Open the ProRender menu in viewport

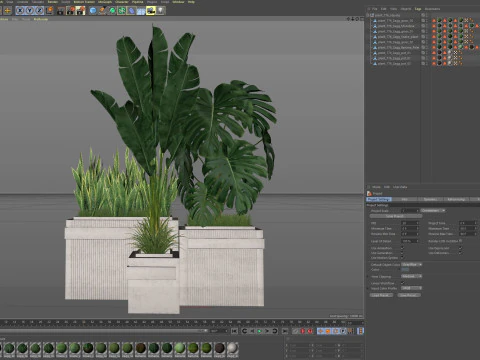pos(41,19)
